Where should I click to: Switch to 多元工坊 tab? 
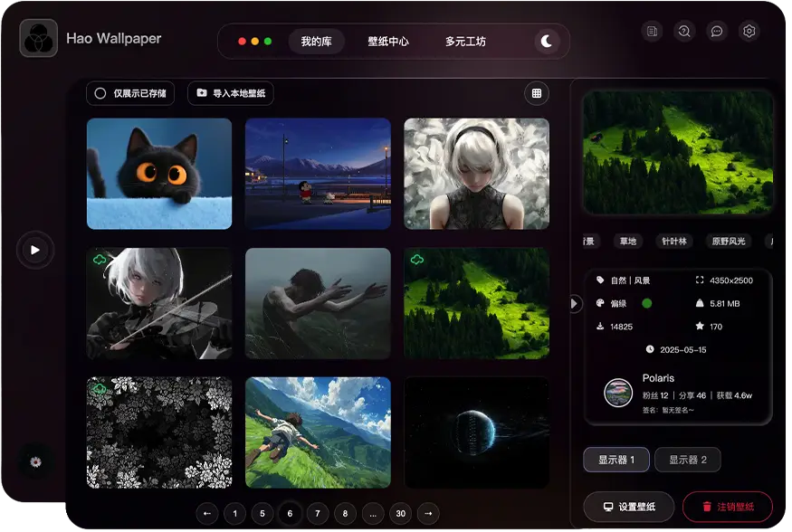click(x=465, y=42)
